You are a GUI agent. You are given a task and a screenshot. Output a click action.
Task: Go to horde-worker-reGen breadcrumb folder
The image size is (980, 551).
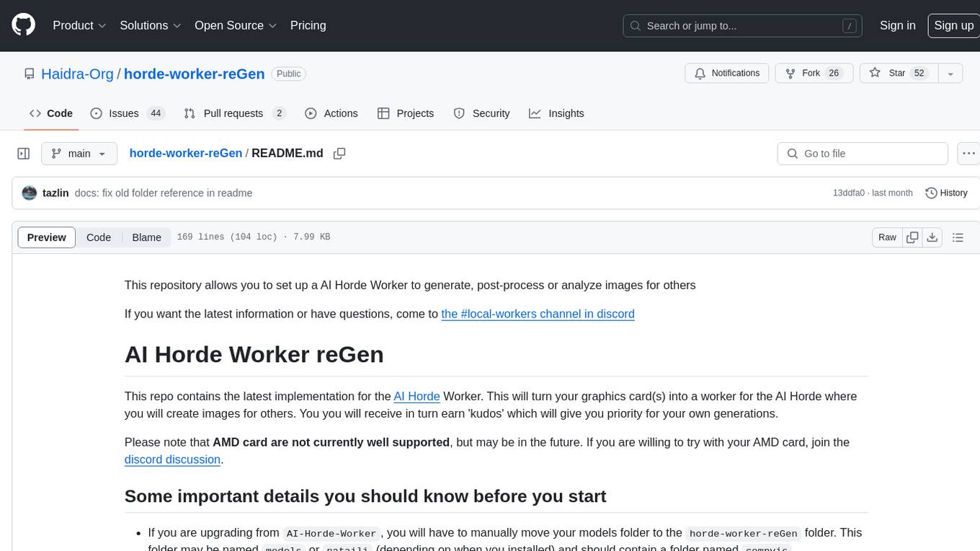186,154
